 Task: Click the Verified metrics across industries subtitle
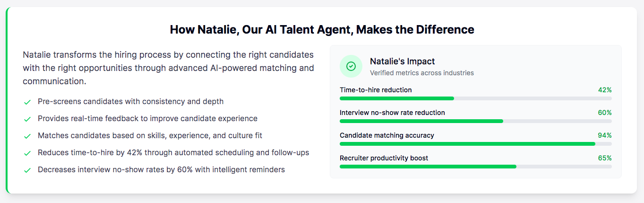(422, 73)
